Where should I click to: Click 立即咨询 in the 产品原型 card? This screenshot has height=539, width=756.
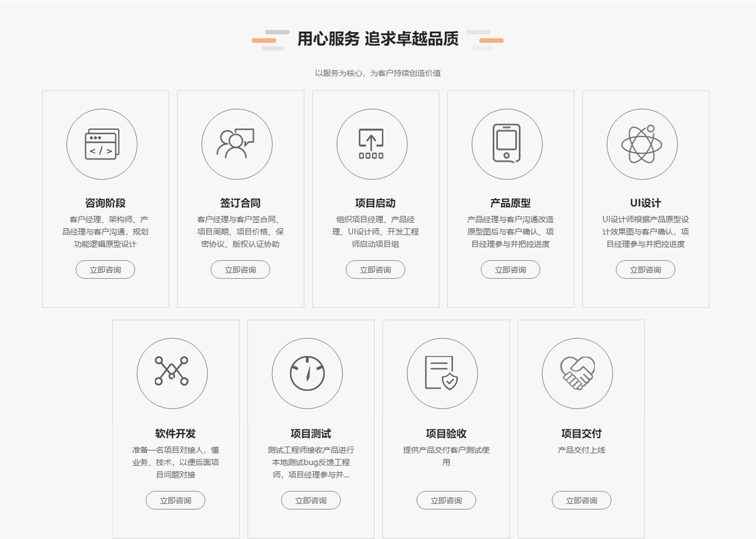pyautogui.click(x=510, y=269)
